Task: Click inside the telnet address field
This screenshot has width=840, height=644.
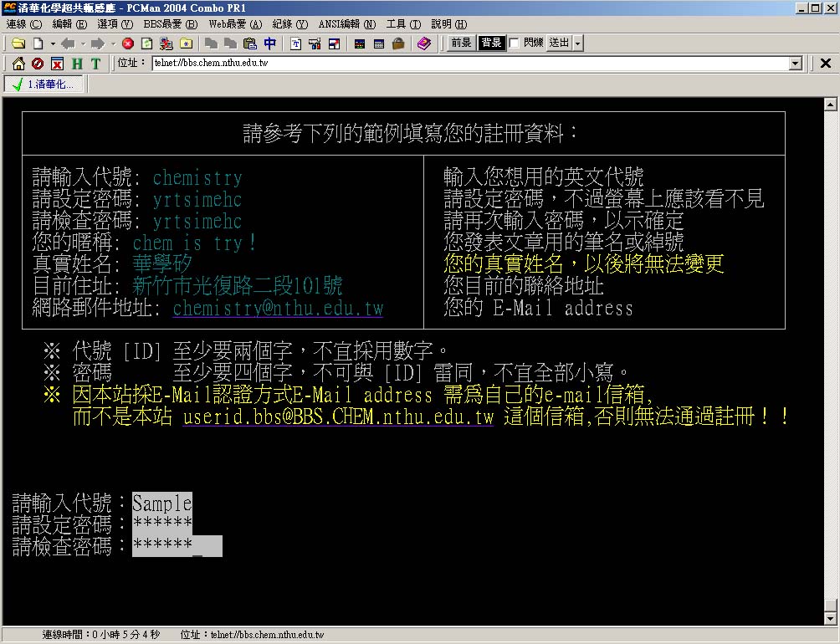Action: (469, 64)
